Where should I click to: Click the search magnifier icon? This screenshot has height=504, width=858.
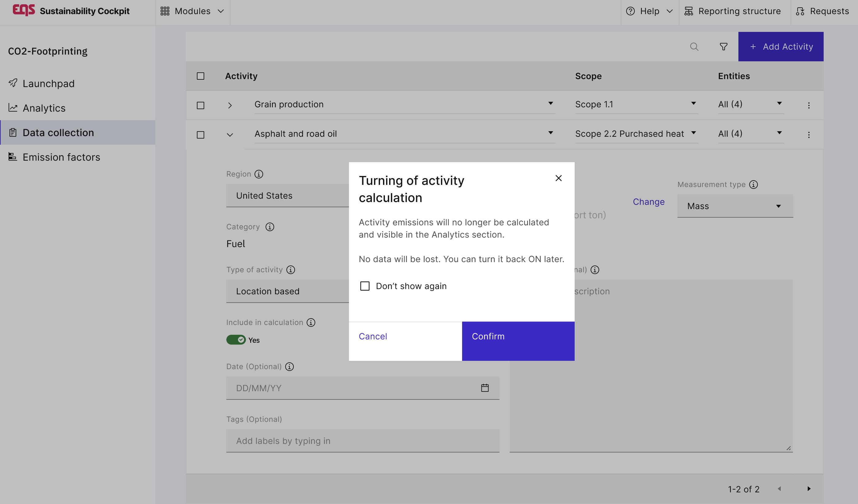(x=694, y=47)
